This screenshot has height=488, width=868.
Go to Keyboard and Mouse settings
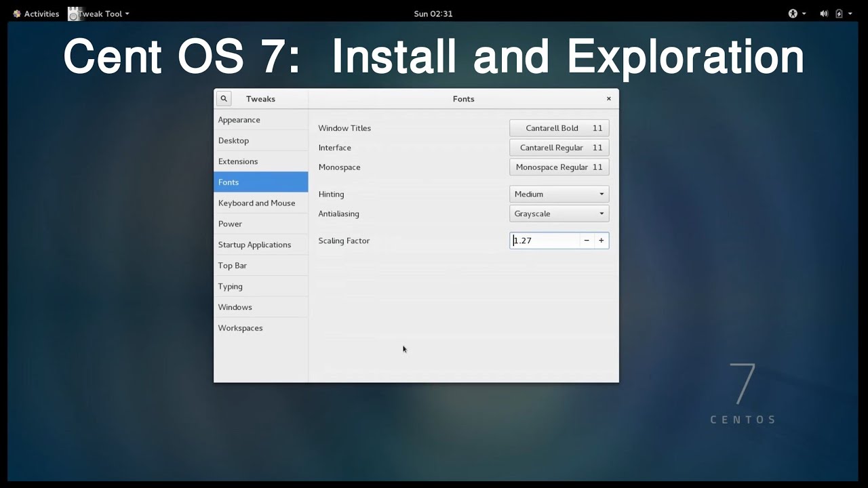(261, 203)
